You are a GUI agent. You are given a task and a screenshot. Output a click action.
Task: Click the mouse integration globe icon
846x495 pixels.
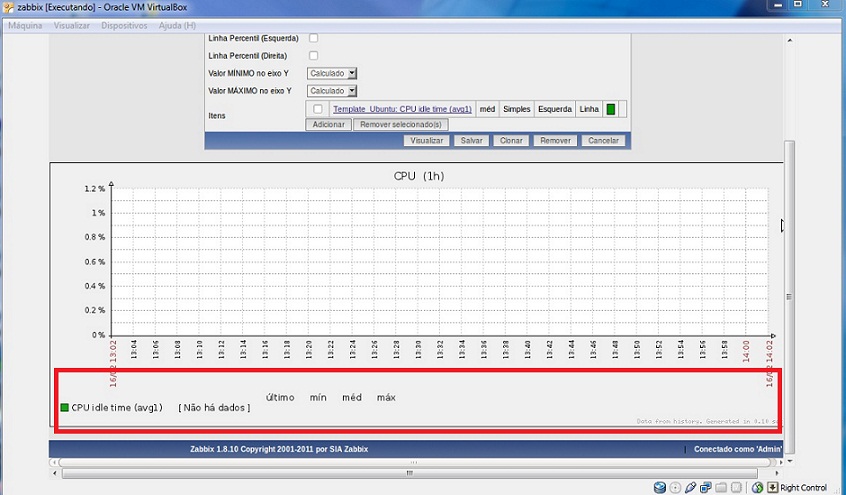coord(757,487)
